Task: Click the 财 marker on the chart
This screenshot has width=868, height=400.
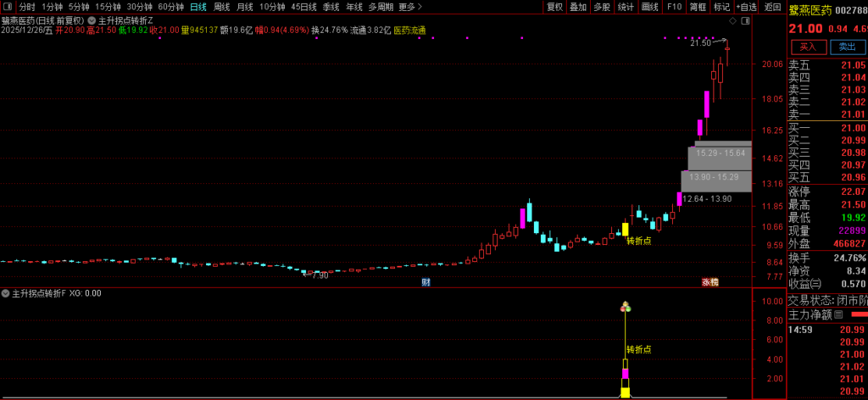Action: [x=426, y=281]
